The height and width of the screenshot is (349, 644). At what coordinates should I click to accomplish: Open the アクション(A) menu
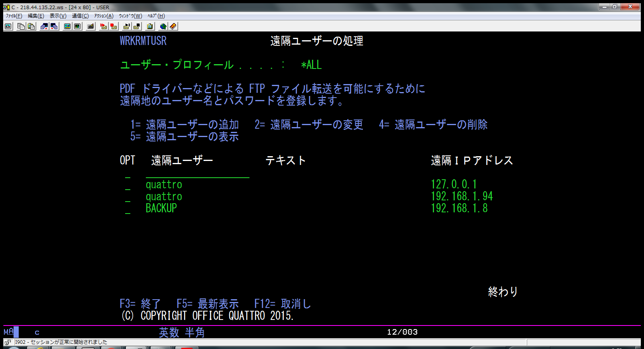[104, 16]
